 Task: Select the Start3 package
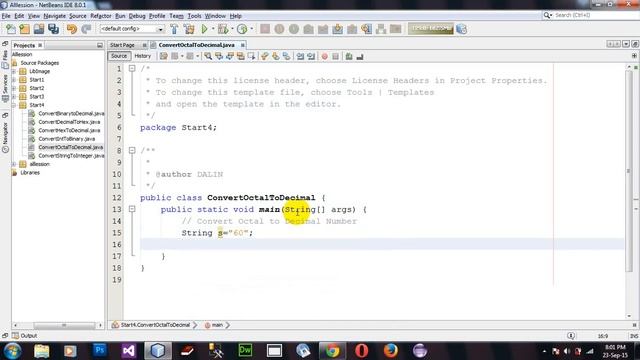click(36, 97)
